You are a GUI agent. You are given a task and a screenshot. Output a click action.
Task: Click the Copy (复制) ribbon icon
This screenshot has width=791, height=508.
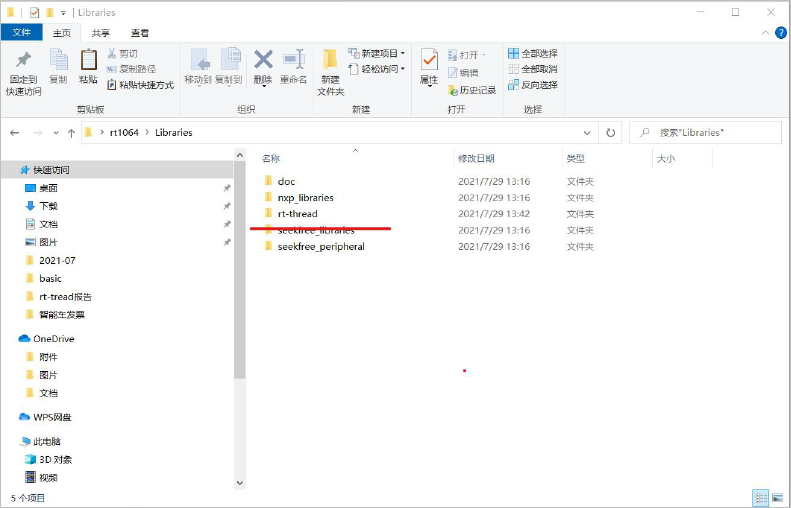pos(58,66)
